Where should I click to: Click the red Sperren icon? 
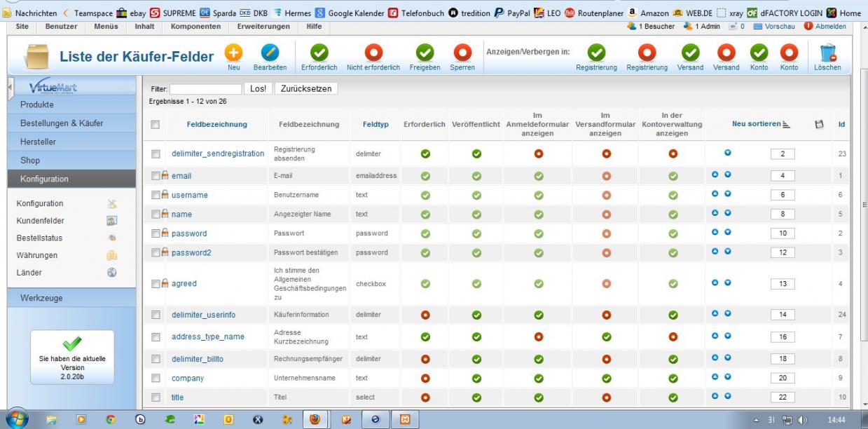462,53
